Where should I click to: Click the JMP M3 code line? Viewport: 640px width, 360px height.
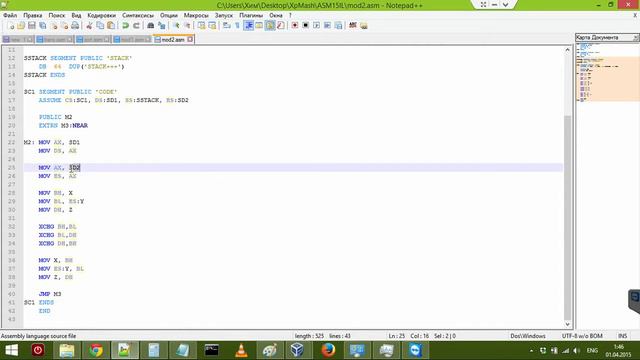[x=50, y=294]
